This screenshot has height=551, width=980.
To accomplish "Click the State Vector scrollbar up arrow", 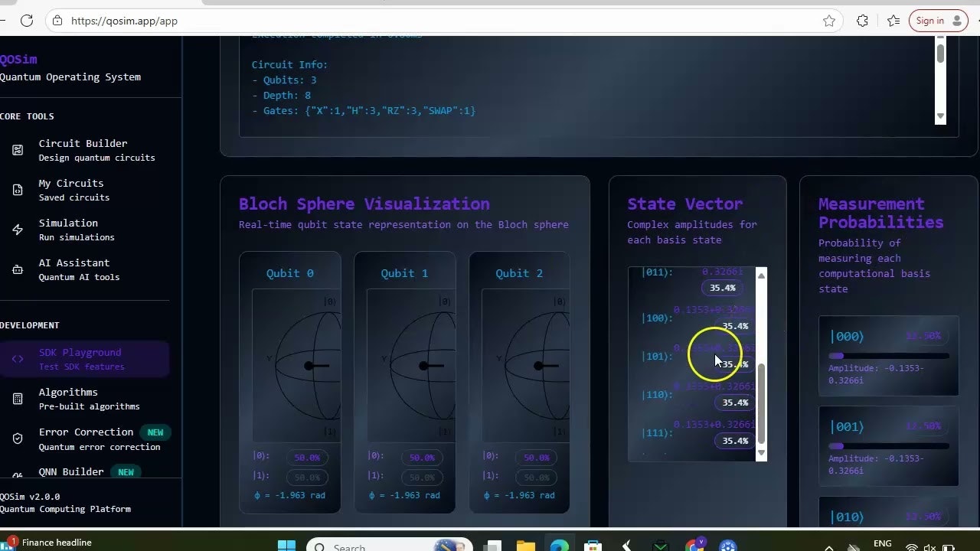I will coord(761,275).
